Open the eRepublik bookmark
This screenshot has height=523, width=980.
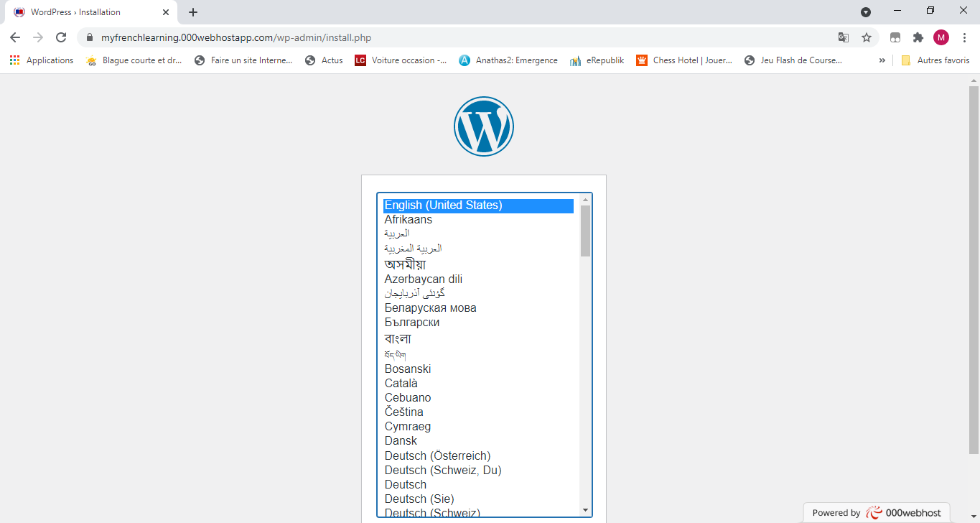pos(597,60)
